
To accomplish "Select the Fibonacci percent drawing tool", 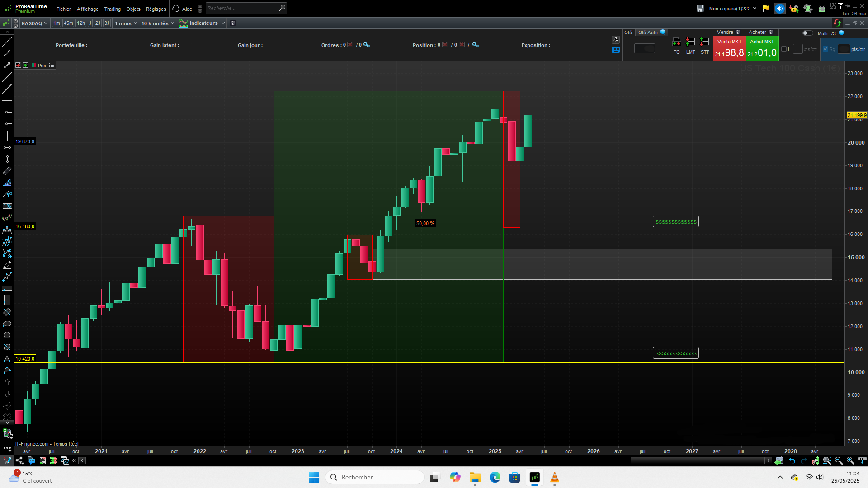I will pos(7,206).
